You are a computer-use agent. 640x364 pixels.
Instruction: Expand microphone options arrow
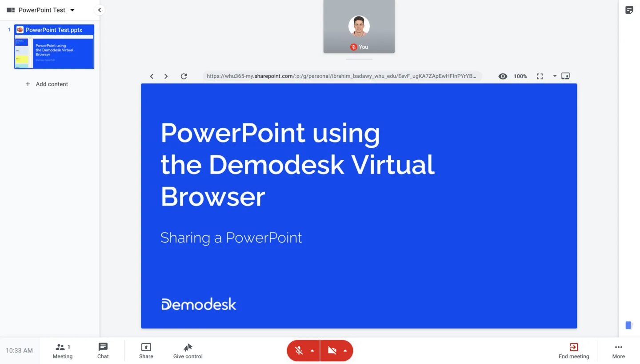(312, 351)
